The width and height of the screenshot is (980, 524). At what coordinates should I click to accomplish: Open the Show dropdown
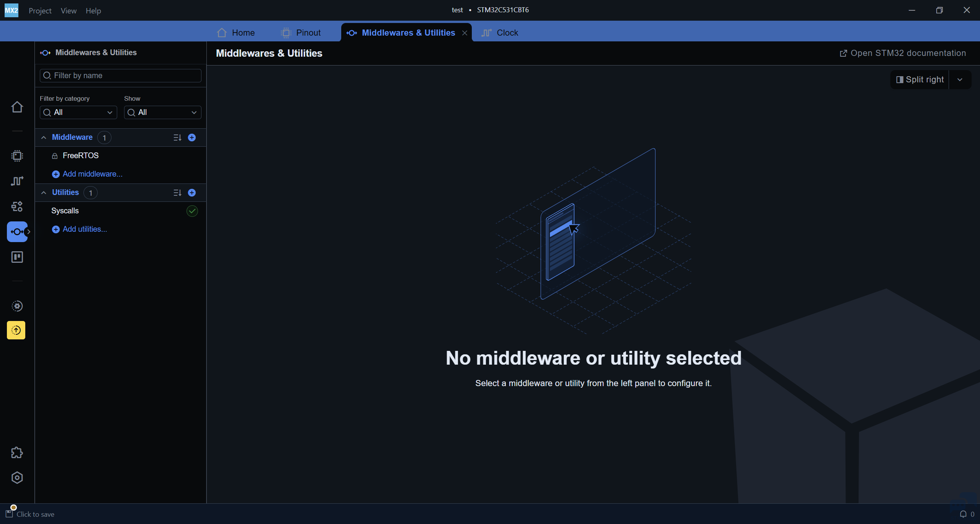click(162, 112)
